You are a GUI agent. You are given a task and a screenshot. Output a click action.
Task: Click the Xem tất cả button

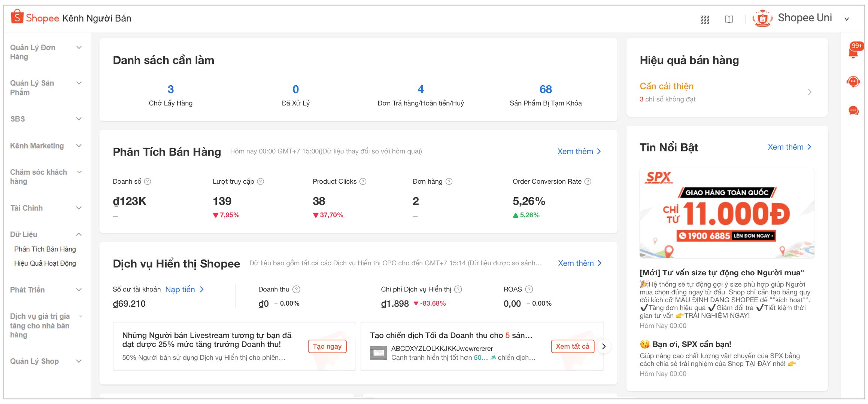coord(572,346)
